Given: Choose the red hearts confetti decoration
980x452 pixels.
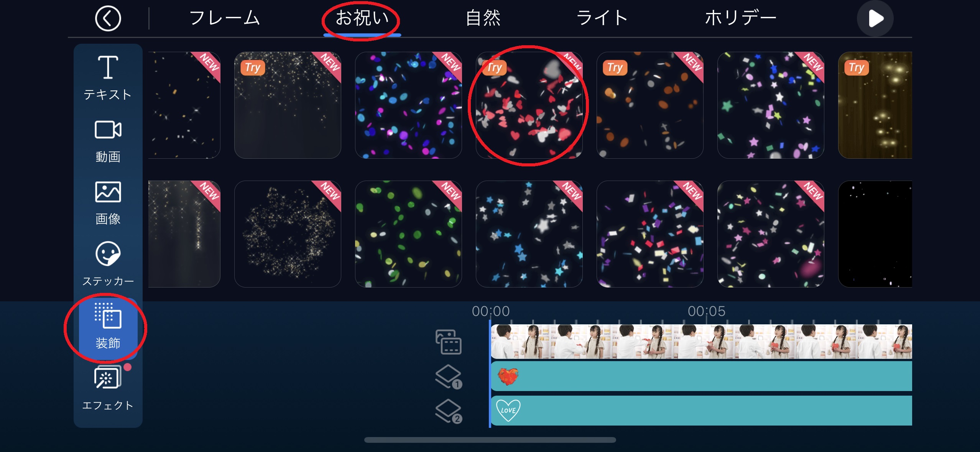Looking at the screenshot, I should (529, 105).
